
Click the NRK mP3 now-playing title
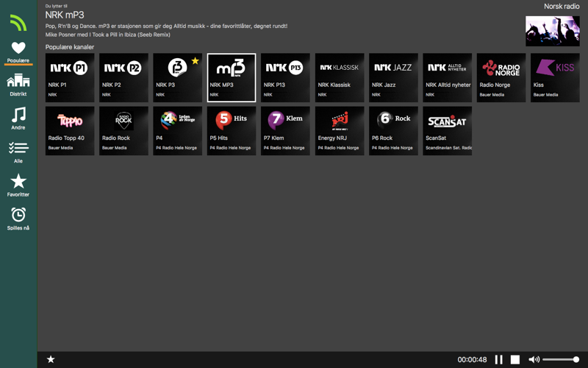65,15
